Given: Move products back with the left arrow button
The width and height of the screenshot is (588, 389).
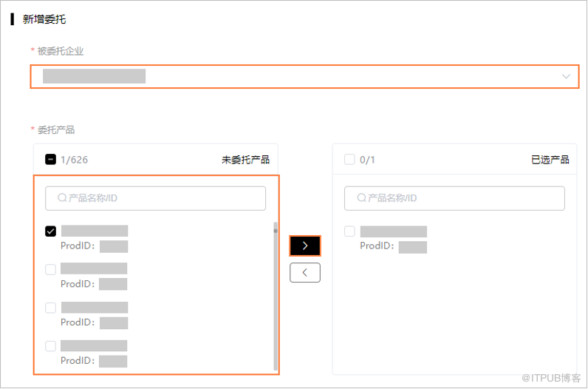Looking at the screenshot, I should 305,273.
